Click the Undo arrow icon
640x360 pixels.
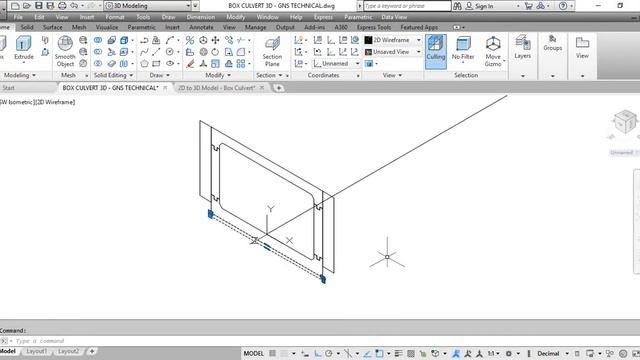coord(74,6)
